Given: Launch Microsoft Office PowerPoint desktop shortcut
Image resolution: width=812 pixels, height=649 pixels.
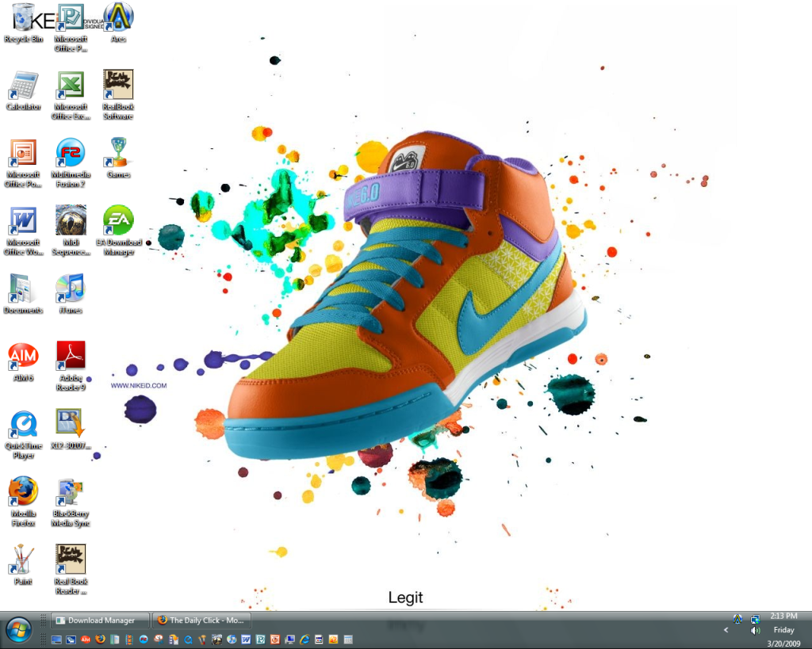Looking at the screenshot, I should pyautogui.click(x=23, y=163).
